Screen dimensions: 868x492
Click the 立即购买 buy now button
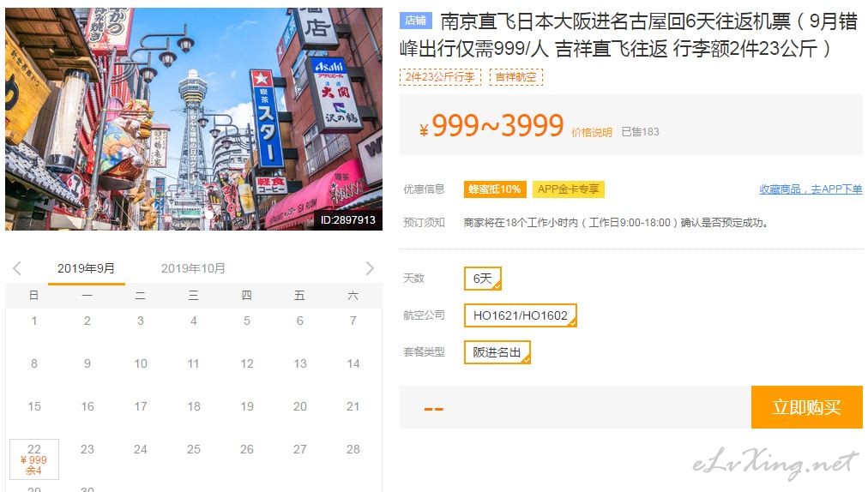[x=806, y=407]
